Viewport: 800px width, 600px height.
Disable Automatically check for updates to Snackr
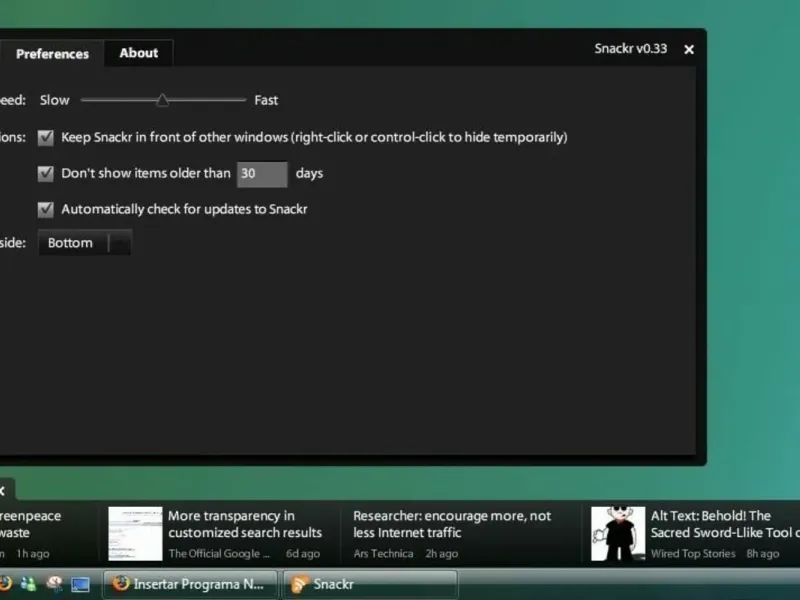(45, 209)
